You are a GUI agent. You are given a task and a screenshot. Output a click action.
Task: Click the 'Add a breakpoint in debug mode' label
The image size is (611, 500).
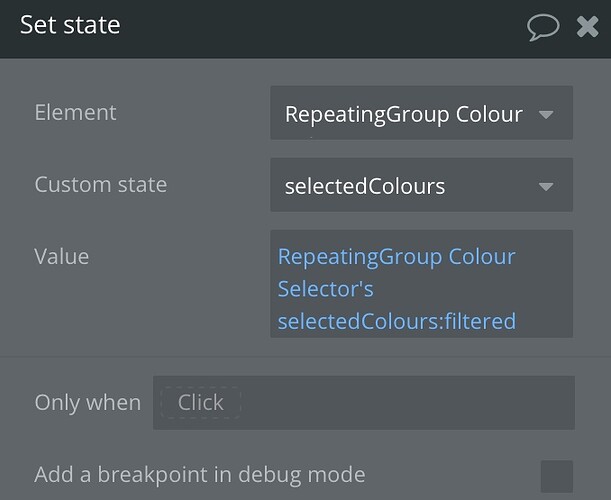pos(199,474)
